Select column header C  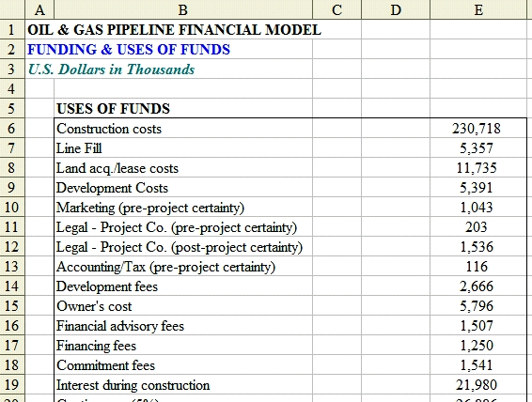336,9
